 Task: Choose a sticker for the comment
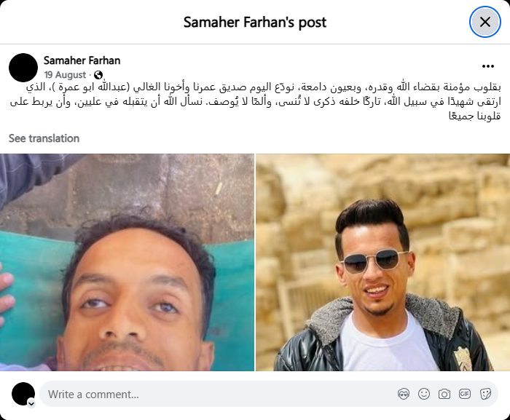(485, 394)
